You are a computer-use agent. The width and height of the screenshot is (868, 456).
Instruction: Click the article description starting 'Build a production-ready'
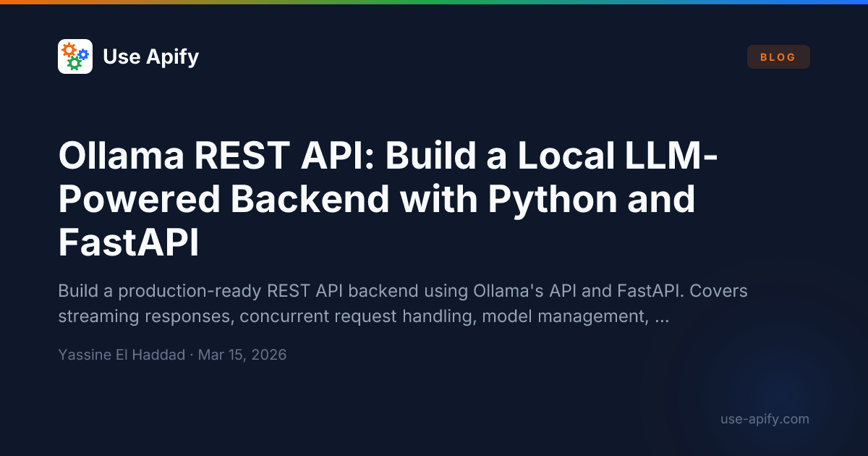tap(403, 303)
